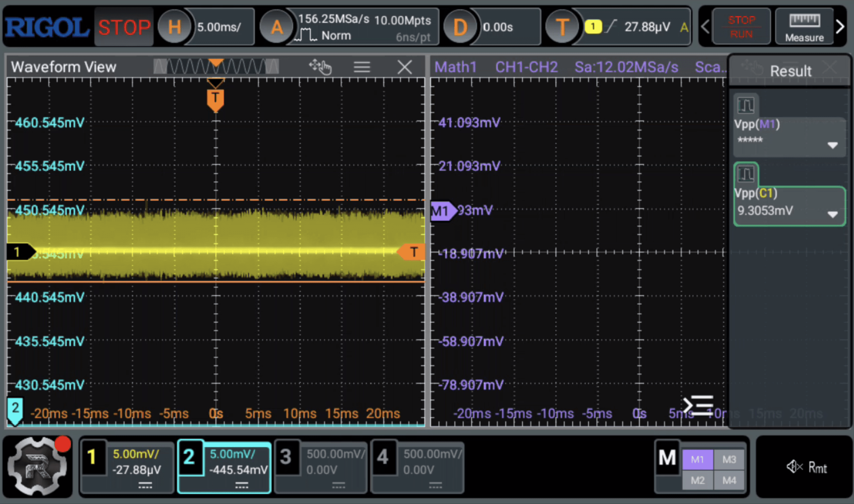Select the M4 math channel
The width and height of the screenshot is (854, 504).
729,480
